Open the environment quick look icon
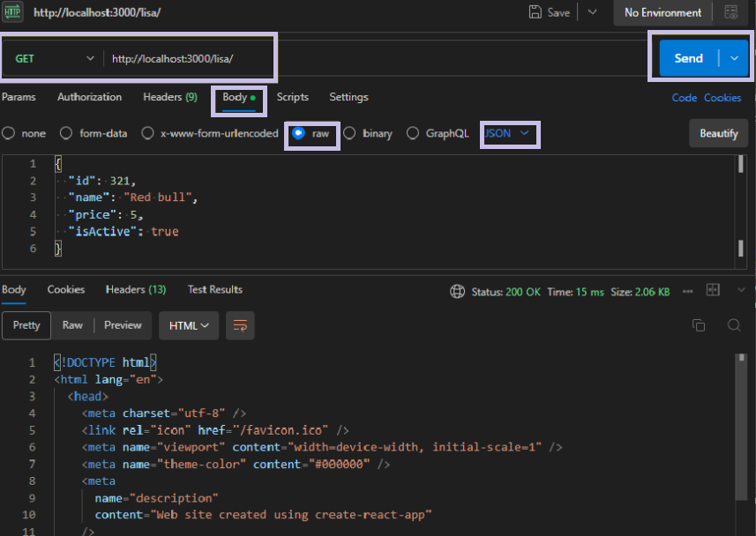 point(730,12)
